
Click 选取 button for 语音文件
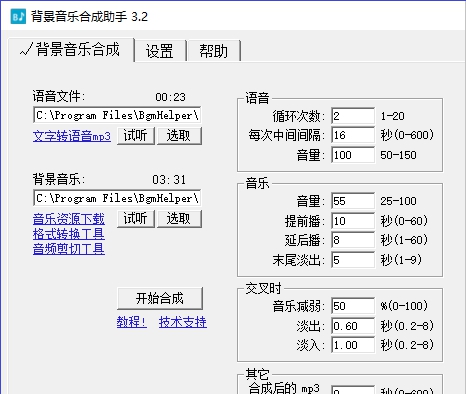(179, 136)
